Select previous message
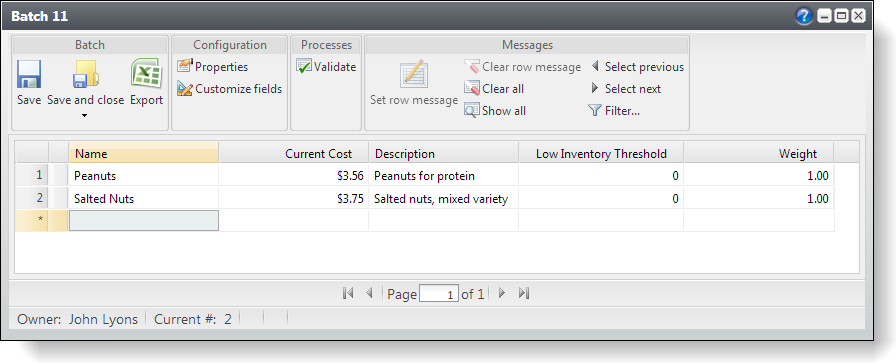 [x=637, y=67]
